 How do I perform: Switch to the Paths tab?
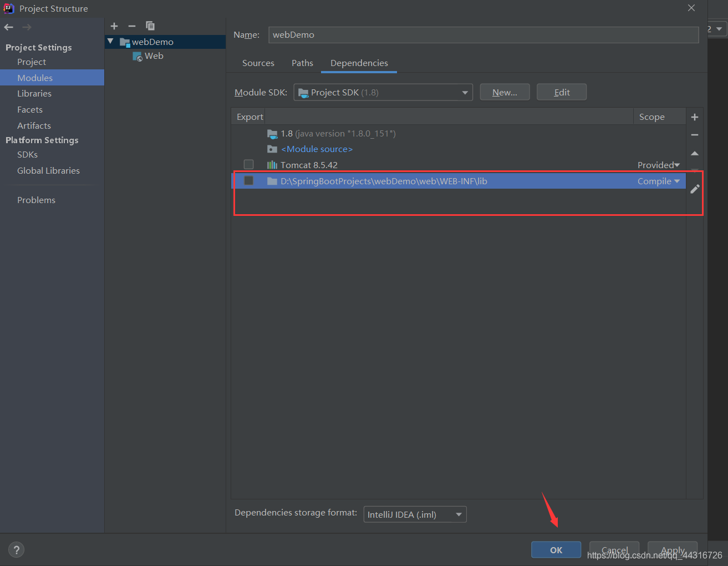[302, 63]
